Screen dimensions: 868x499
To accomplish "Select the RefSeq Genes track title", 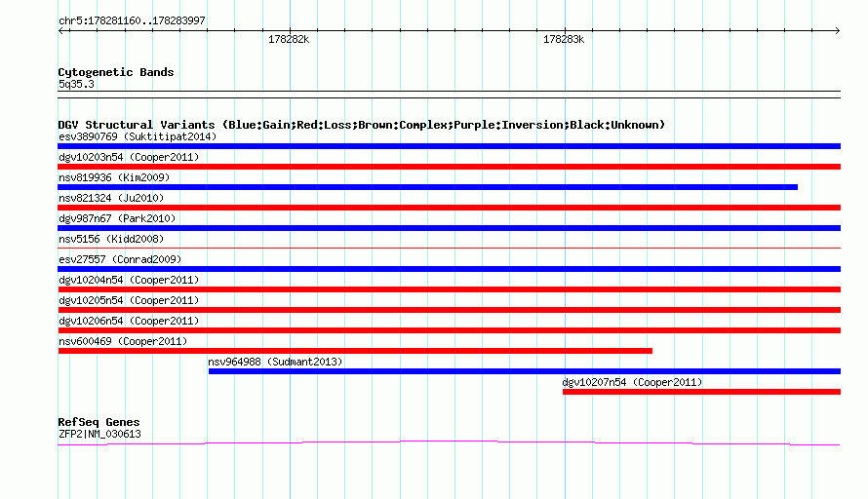I will (x=99, y=422).
